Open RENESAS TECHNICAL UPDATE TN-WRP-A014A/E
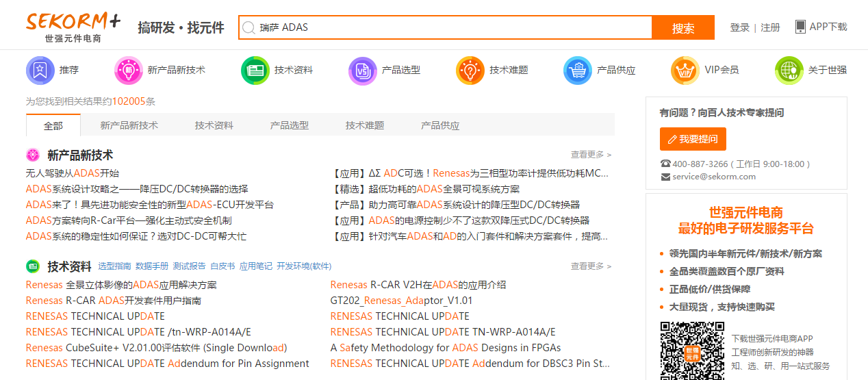The width and height of the screenshot is (868, 380). click(x=443, y=332)
